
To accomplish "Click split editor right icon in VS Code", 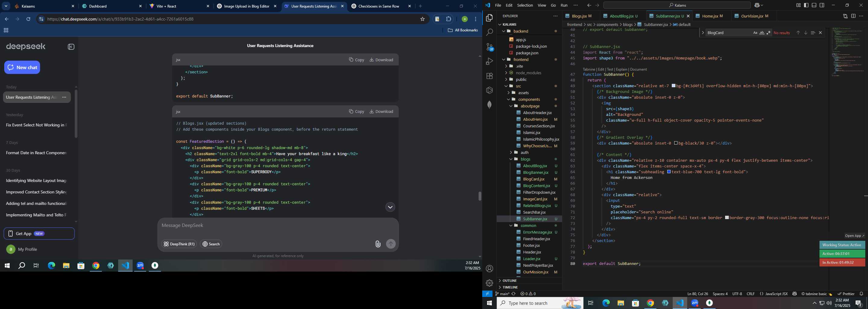I will 853,16.
